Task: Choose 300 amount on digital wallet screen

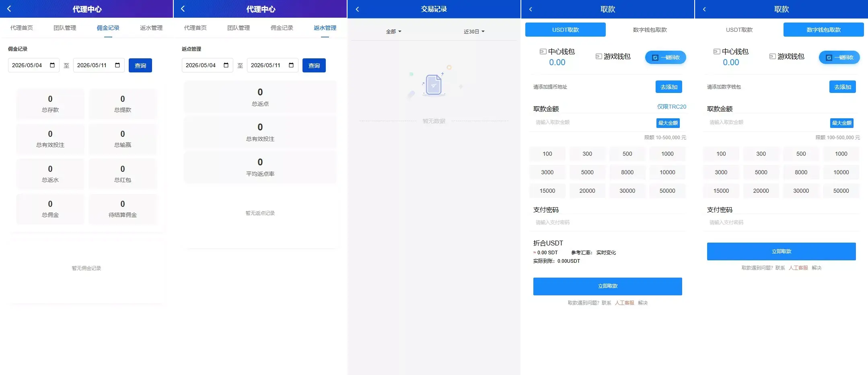Action: click(x=761, y=154)
